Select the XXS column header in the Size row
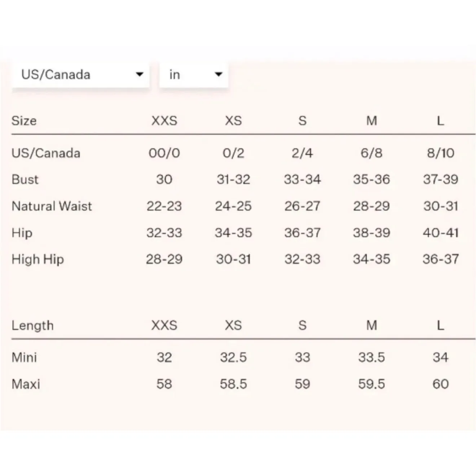The width and height of the screenshot is (476, 476). (x=164, y=120)
